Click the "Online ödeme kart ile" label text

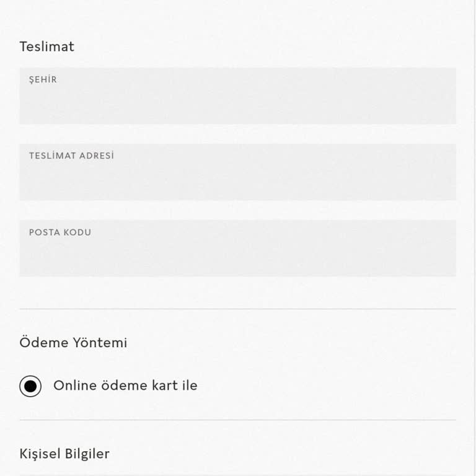pyautogui.click(x=125, y=386)
